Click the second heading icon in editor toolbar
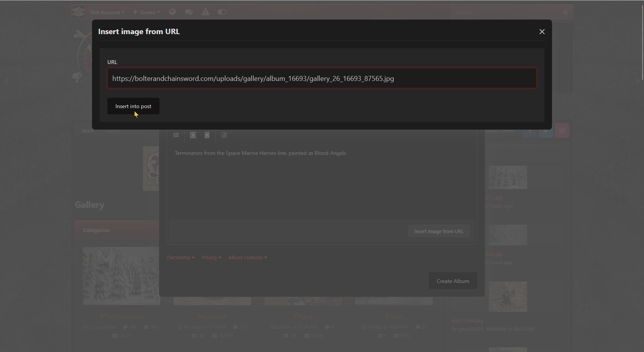Image resolution: width=644 pixels, height=352 pixels. pyautogui.click(x=207, y=135)
